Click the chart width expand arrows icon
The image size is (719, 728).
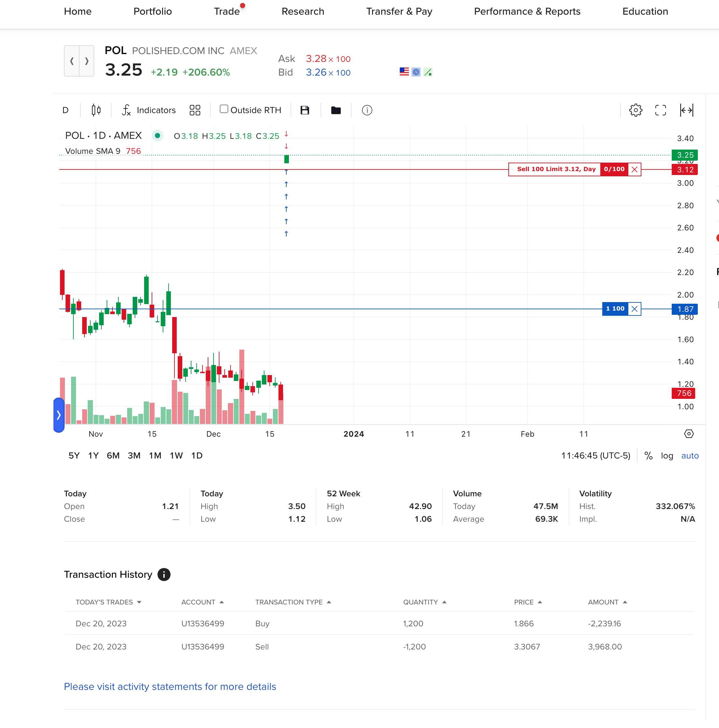tap(686, 110)
